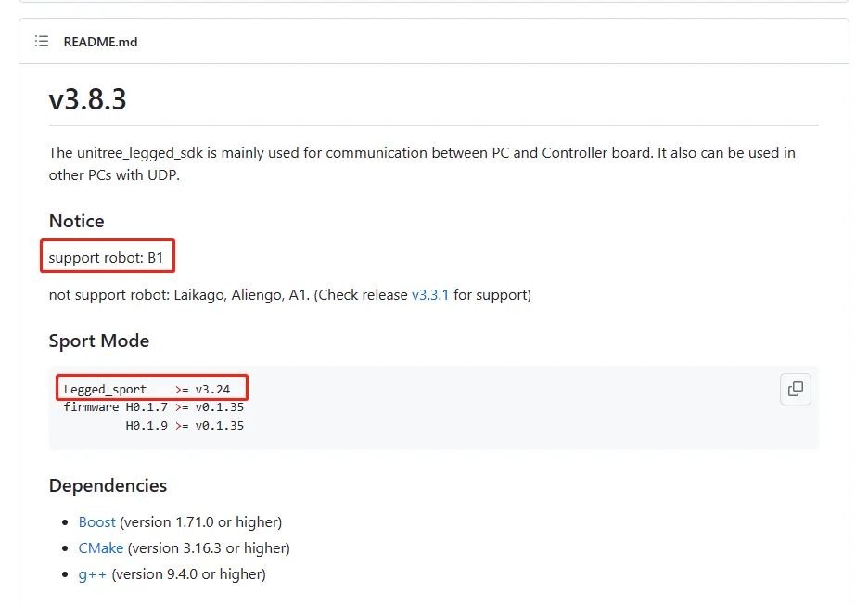The width and height of the screenshot is (868, 605).
Task: Click the v3.8.3 heading
Action: click(87, 99)
